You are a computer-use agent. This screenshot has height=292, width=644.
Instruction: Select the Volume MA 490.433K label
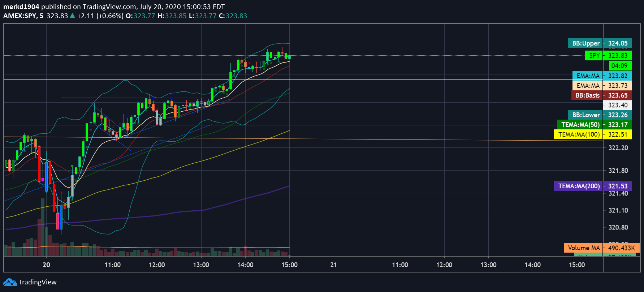602,248
